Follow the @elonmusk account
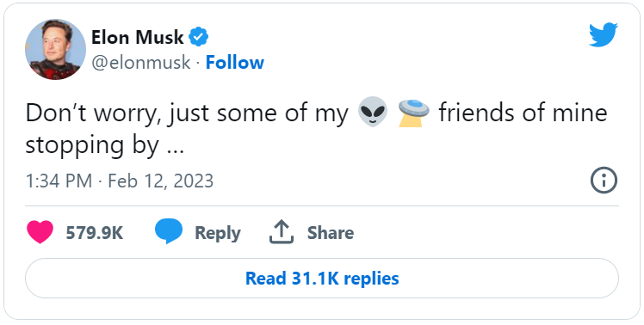Image resolution: width=644 pixels, height=325 pixels. pyautogui.click(x=234, y=63)
